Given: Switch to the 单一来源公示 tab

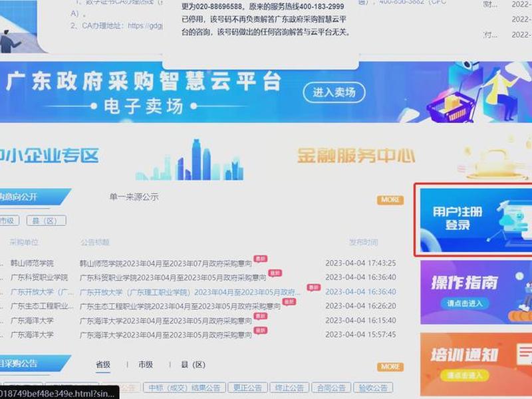Looking at the screenshot, I should 134,197.
